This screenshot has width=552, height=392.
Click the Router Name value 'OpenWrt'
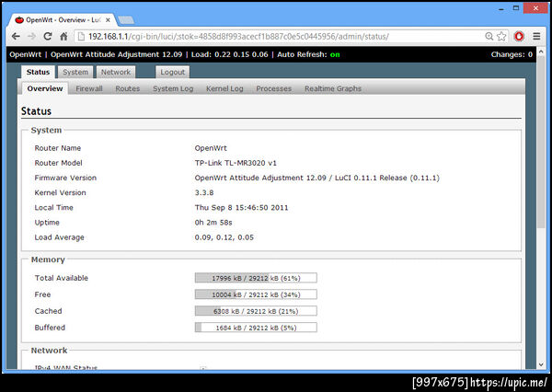[x=211, y=148]
